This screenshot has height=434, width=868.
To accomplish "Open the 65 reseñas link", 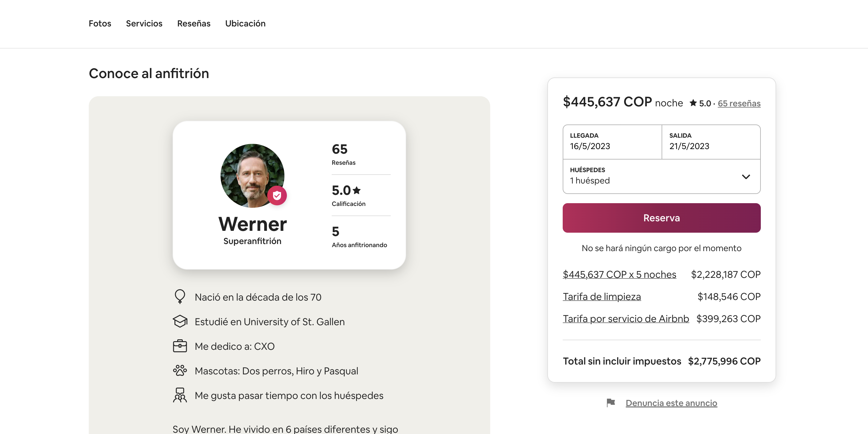I will (739, 104).
